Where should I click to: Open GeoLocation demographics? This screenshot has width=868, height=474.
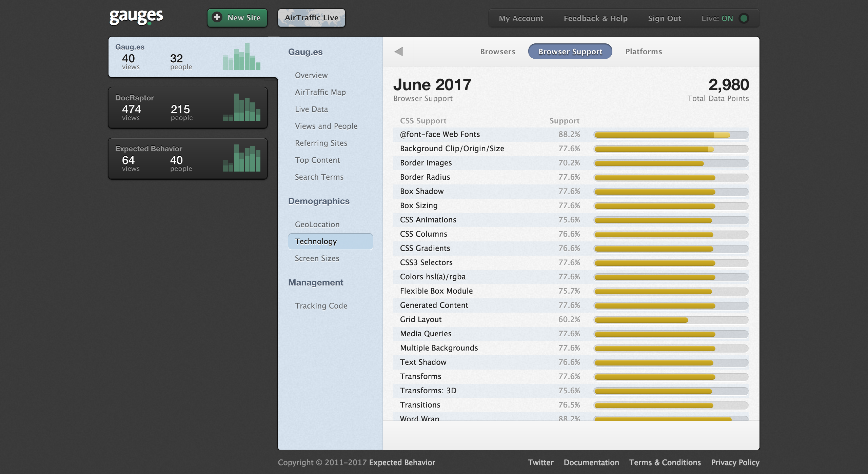pos(317,224)
